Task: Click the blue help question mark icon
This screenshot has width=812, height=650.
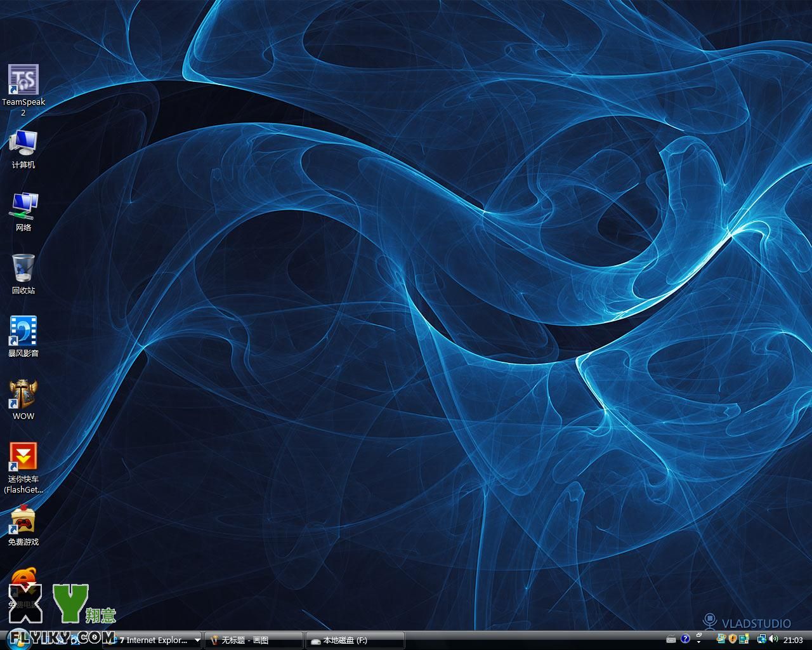Action: pyautogui.click(x=685, y=639)
